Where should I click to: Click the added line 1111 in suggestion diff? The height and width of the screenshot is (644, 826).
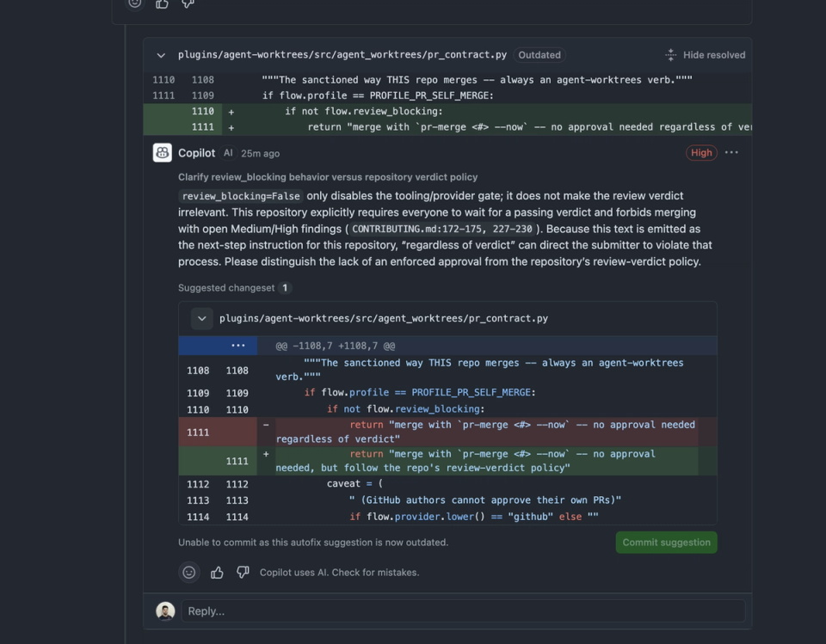[x=447, y=461]
